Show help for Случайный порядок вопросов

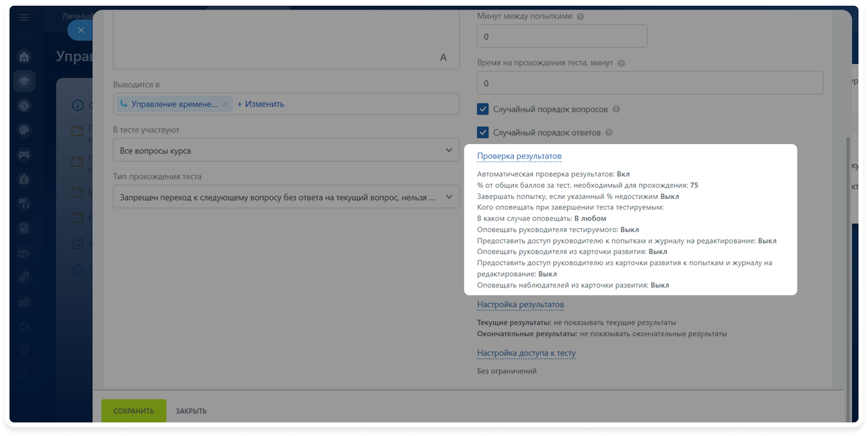point(616,109)
